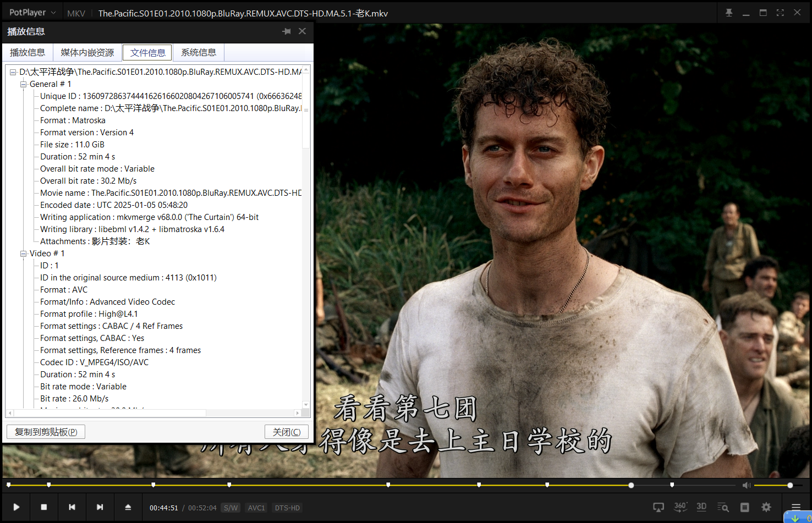Pin the PotPlayer window on top
This screenshot has height=523, width=812.
(x=729, y=13)
